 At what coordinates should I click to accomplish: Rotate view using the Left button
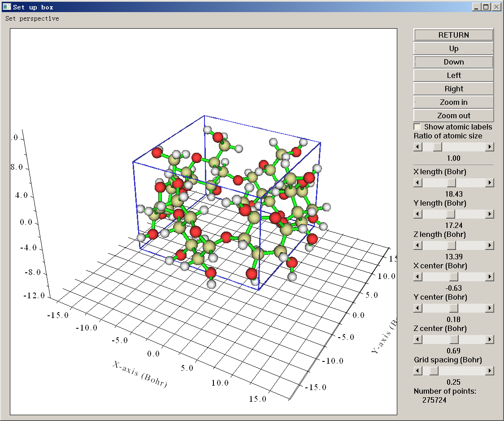[453, 75]
